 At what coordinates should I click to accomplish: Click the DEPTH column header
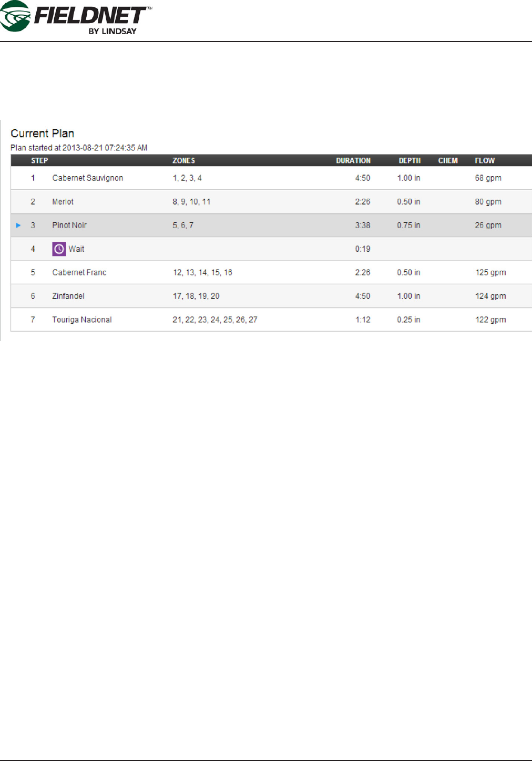[x=410, y=161]
